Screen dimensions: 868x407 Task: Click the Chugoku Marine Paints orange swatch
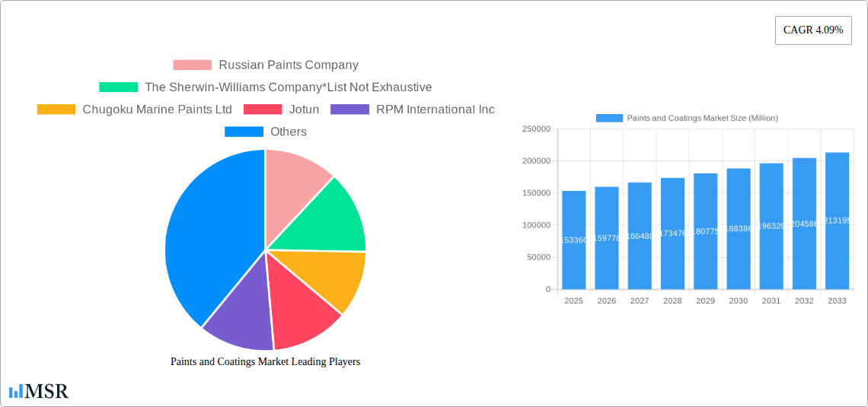[x=56, y=110]
